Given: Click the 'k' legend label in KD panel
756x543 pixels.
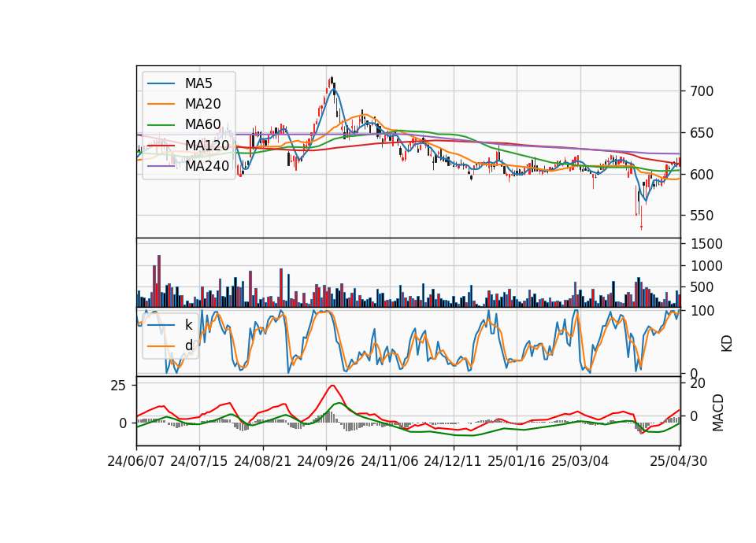Looking at the screenshot, I should click(188, 325).
